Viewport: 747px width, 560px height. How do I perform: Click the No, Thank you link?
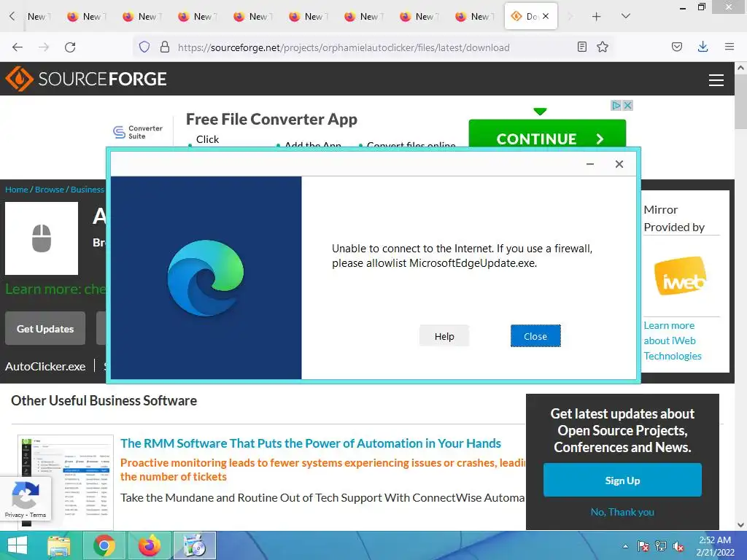(622, 512)
